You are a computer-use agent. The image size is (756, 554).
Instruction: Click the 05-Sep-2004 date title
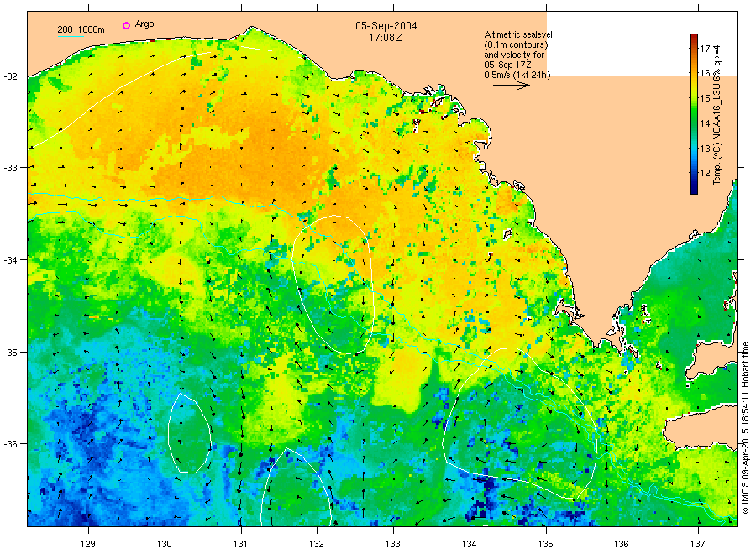(386, 26)
